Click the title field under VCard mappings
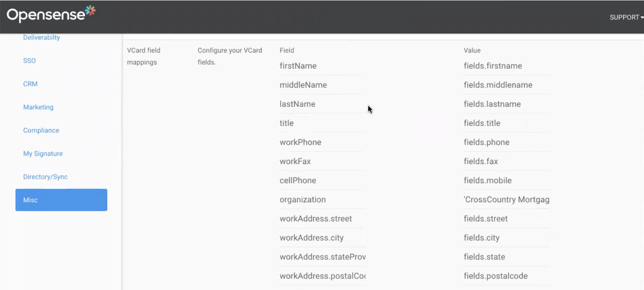The height and width of the screenshot is (290, 644). coord(320,123)
